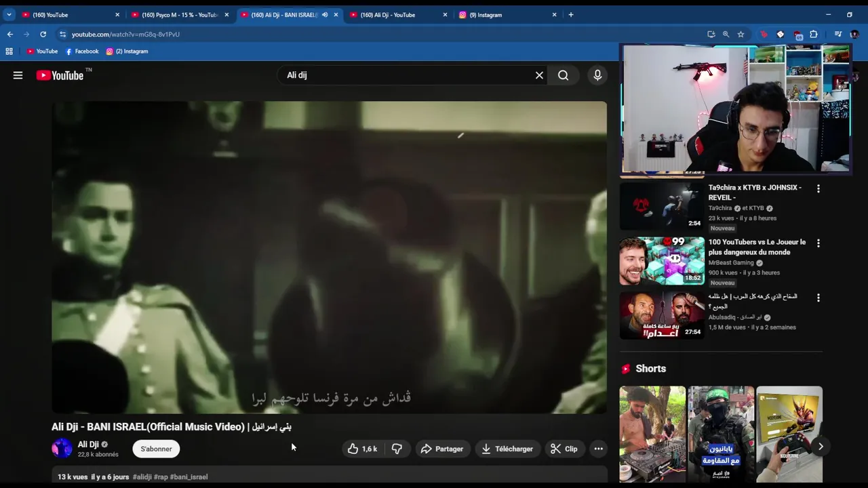
Task: Open the Abulsadiq 27:54 video thumbnail
Action: (x=662, y=314)
